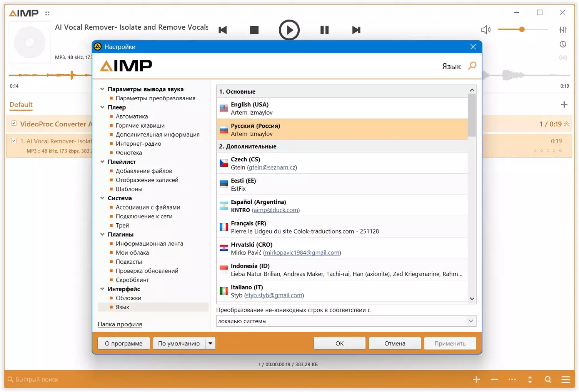Open локалью системы conversion dropdown
The height and width of the screenshot is (392, 579).
[x=346, y=321]
